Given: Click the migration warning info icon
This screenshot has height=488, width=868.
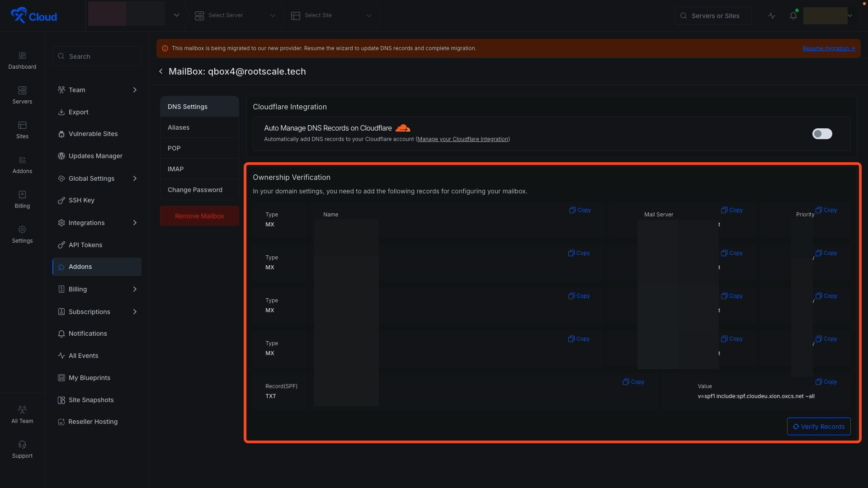Looking at the screenshot, I should (165, 48).
